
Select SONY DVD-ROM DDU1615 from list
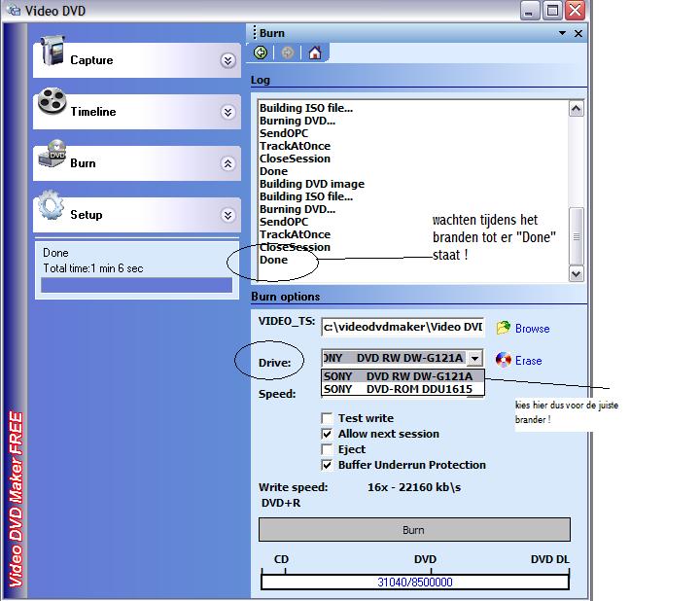(x=403, y=389)
